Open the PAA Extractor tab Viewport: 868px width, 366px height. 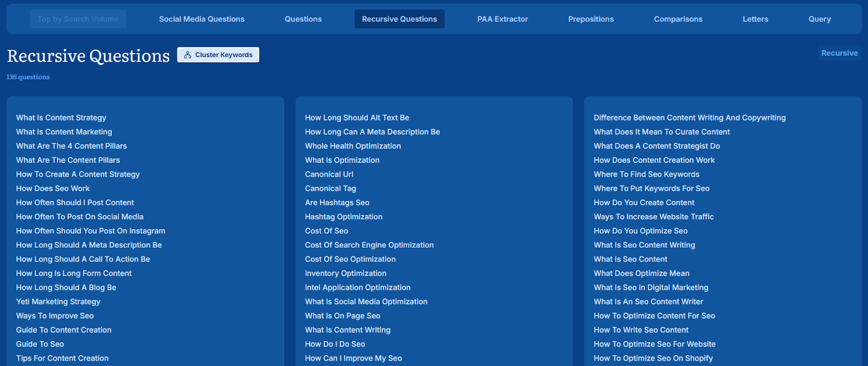point(502,19)
